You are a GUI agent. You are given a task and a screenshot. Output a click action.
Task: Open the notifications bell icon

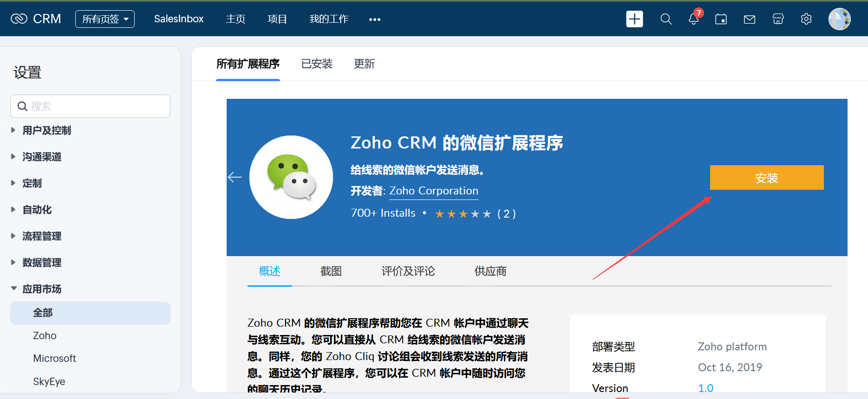point(693,19)
